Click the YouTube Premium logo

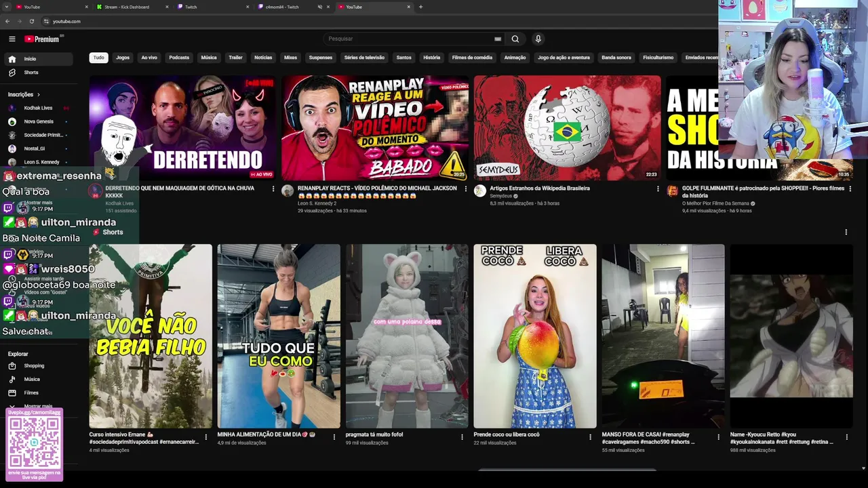(42, 39)
